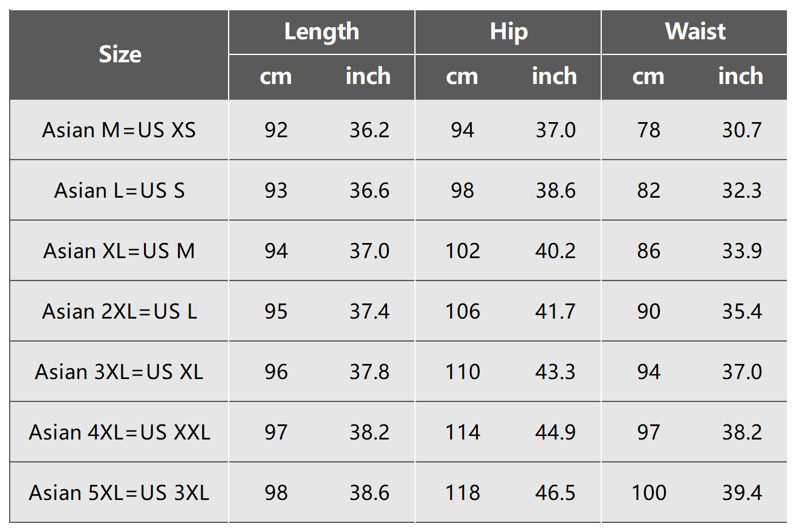This screenshot has width=796, height=532.
Task: Select the 46.5 hip inch value
Action: [555, 493]
